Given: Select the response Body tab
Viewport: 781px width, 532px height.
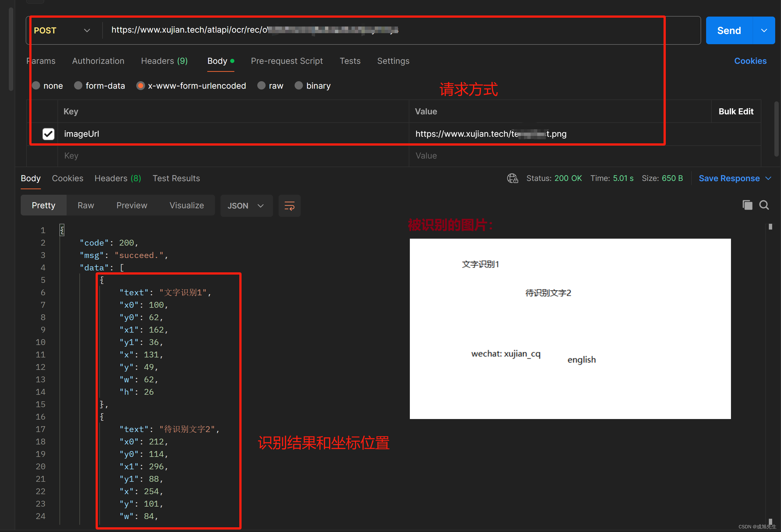Looking at the screenshot, I should coord(31,178).
